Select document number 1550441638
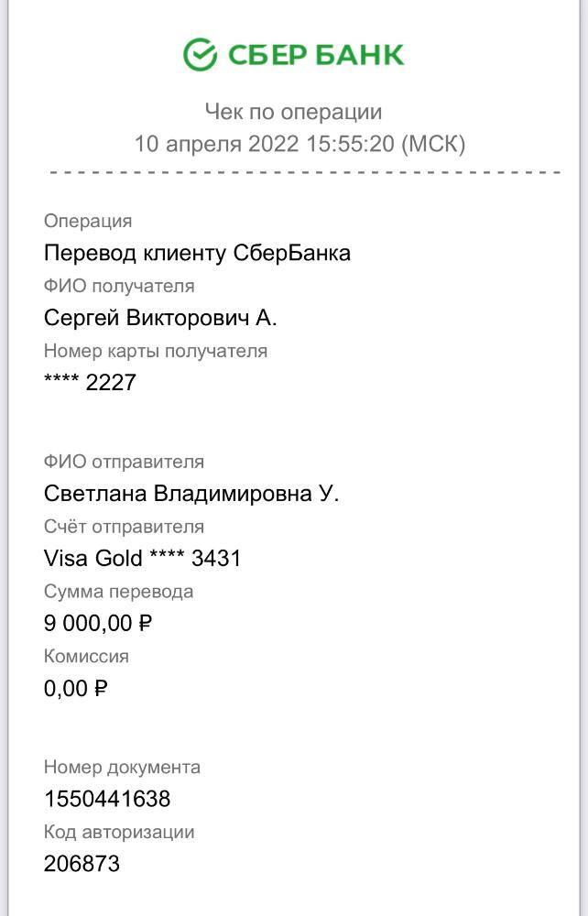588x916 pixels. 107,799
